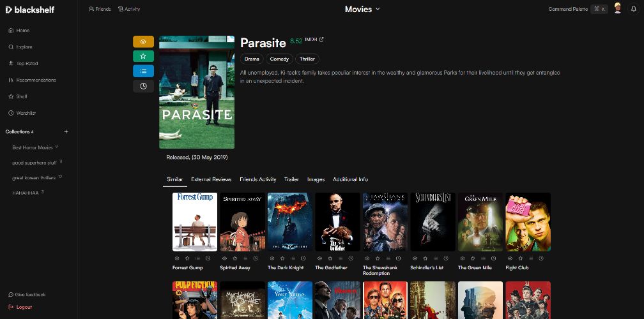Image resolution: width=644 pixels, height=319 pixels.
Task: Toggle watched eye under Fight Club
Action: [510, 258]
